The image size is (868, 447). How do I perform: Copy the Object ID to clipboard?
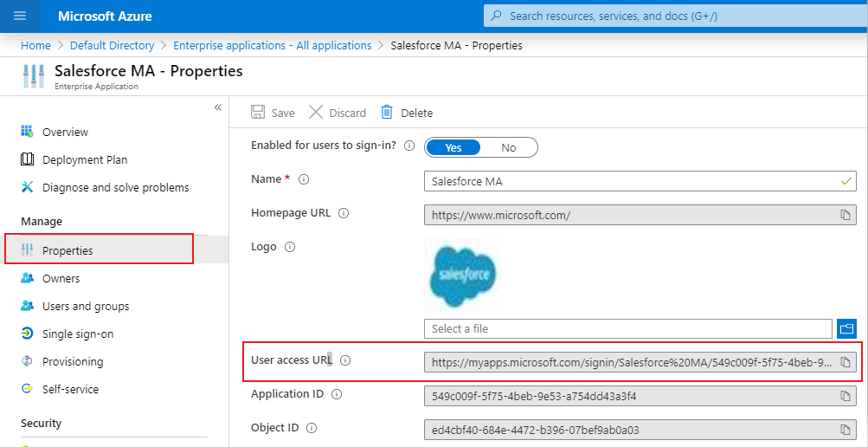[845, 430]
